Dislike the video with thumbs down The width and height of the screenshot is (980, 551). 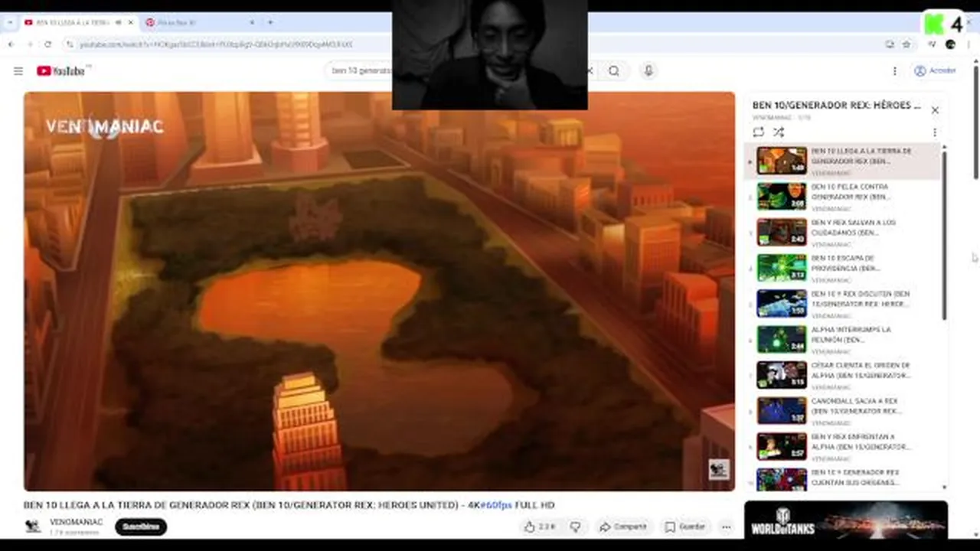point(576,527)
